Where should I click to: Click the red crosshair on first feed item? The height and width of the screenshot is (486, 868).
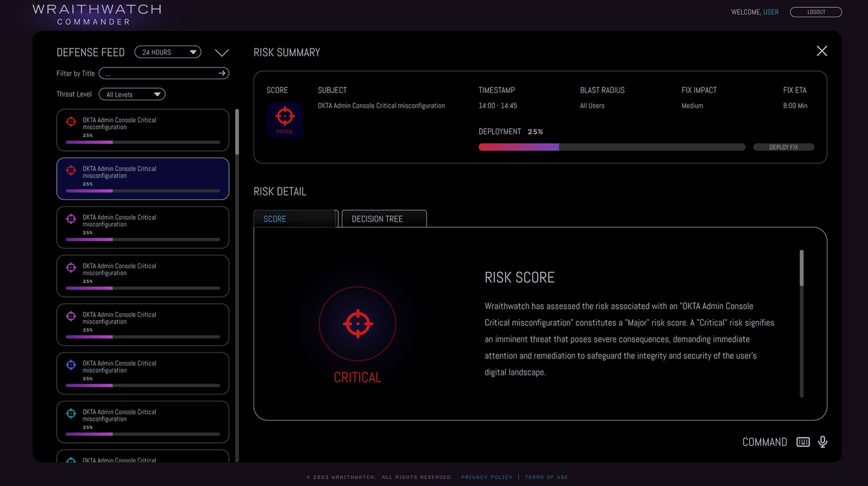(x=71, y=121)
